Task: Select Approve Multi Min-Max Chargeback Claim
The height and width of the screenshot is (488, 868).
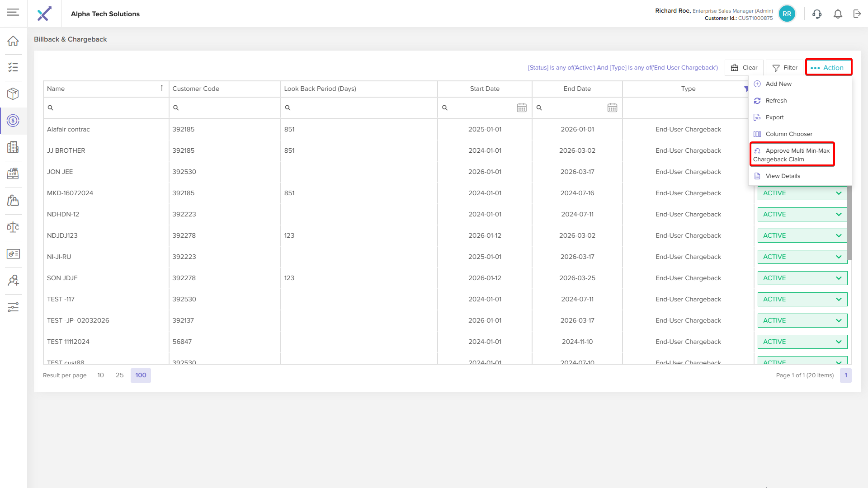Action: (x=792, y=155)
